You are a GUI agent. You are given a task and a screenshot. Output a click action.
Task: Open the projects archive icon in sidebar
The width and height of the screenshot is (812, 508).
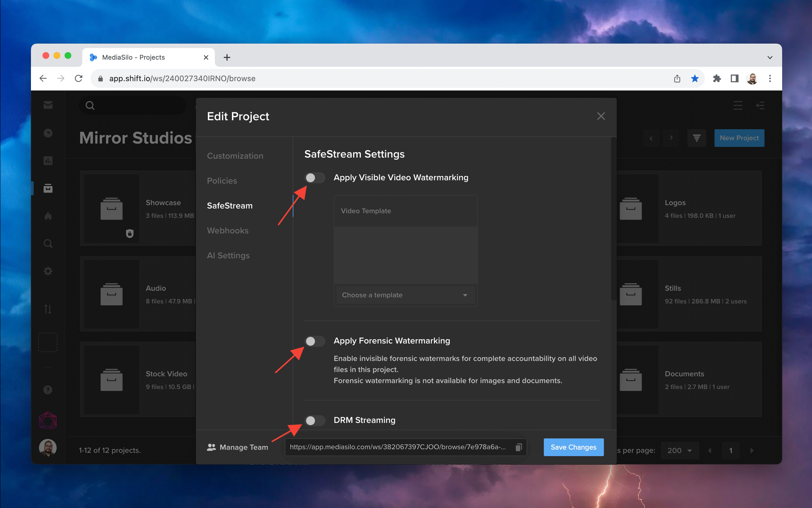pyautogui.click(x=48, y=188)
